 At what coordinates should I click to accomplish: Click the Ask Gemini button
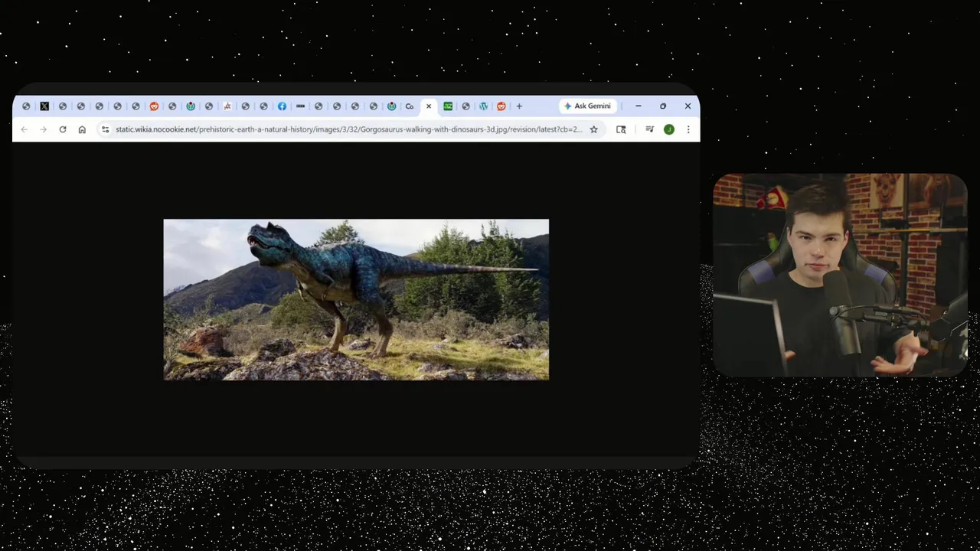pos(587,106)
